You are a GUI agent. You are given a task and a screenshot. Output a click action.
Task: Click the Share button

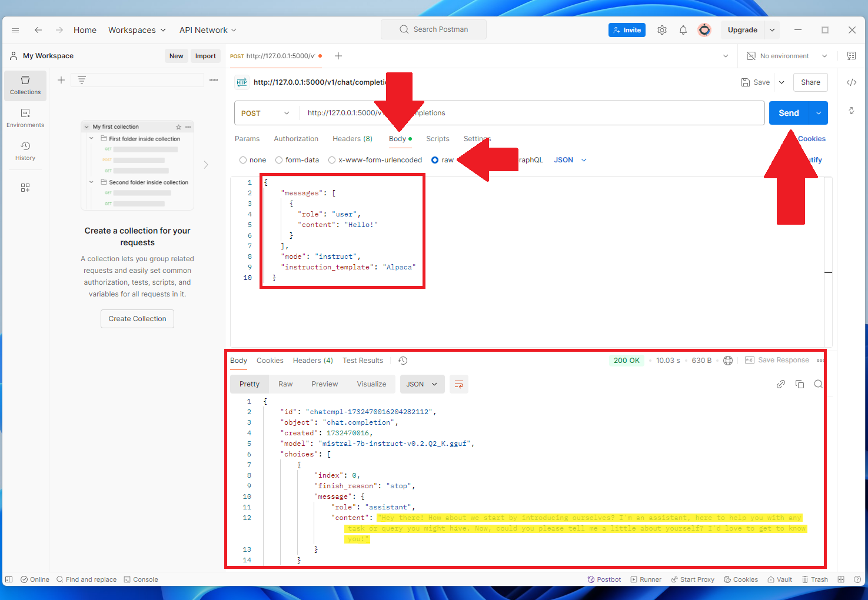click(810, 82)
